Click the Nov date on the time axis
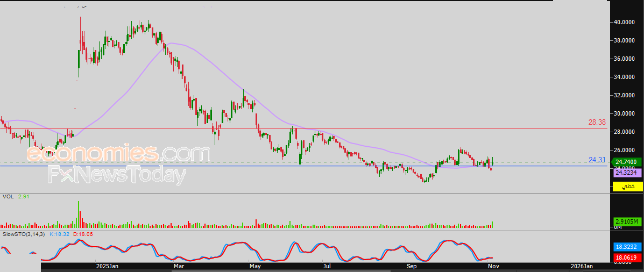Screen dimensions: 644x272 (492, 266)
